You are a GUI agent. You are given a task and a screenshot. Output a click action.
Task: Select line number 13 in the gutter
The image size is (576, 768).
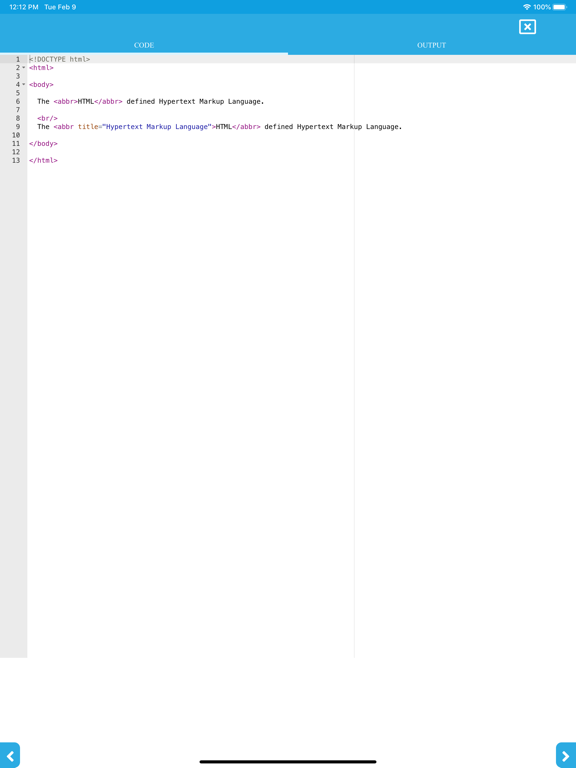click(16, 160)
